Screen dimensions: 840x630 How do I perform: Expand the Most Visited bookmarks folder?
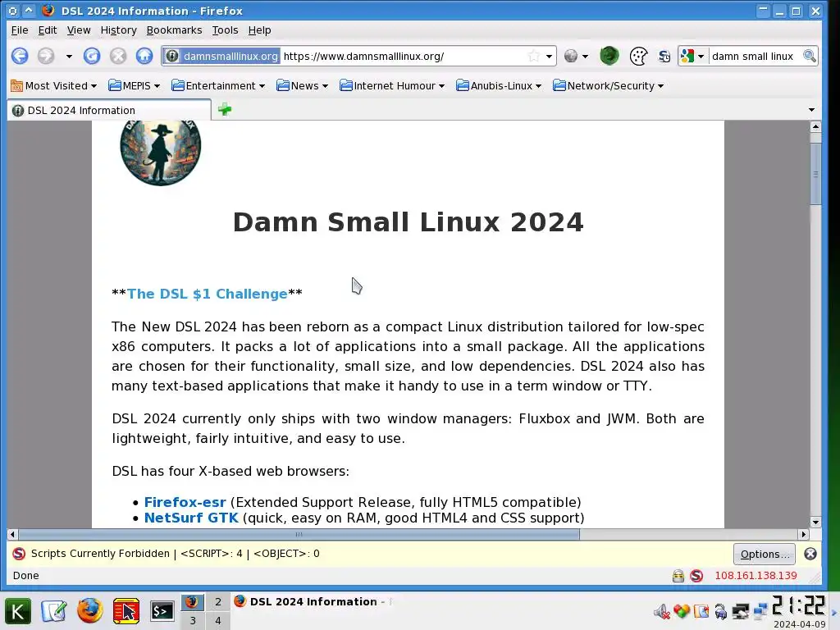53,85
